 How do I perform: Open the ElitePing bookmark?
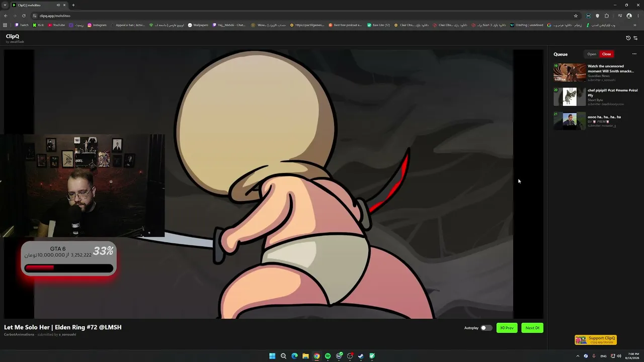[x=526, y=25]
